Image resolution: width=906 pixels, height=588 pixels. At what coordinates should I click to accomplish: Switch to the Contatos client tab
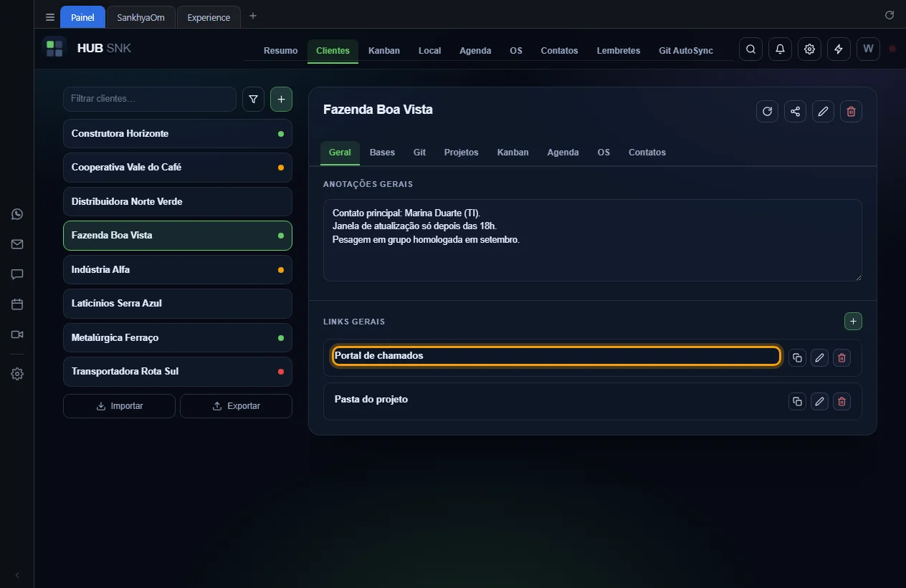(x=647, y=153)
